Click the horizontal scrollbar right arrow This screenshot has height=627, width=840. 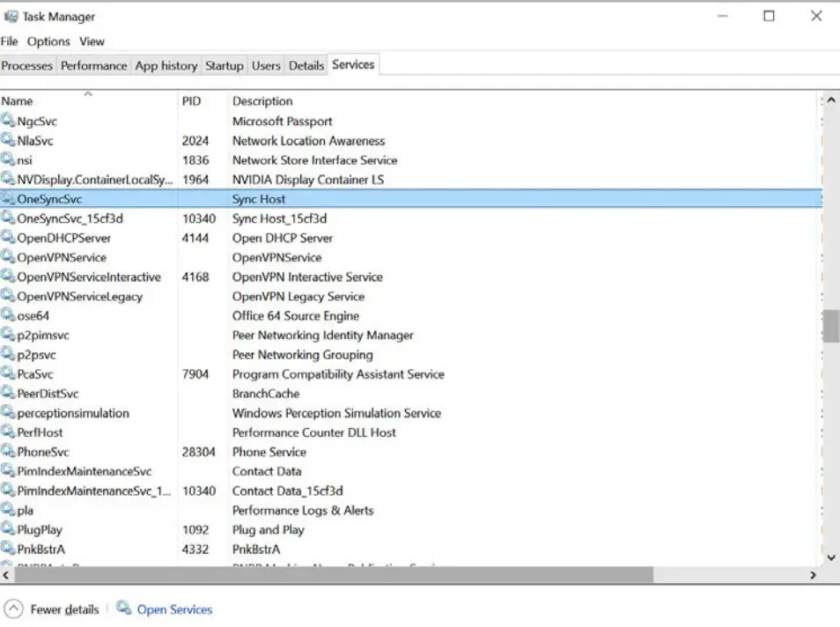(x=813, y=575)
